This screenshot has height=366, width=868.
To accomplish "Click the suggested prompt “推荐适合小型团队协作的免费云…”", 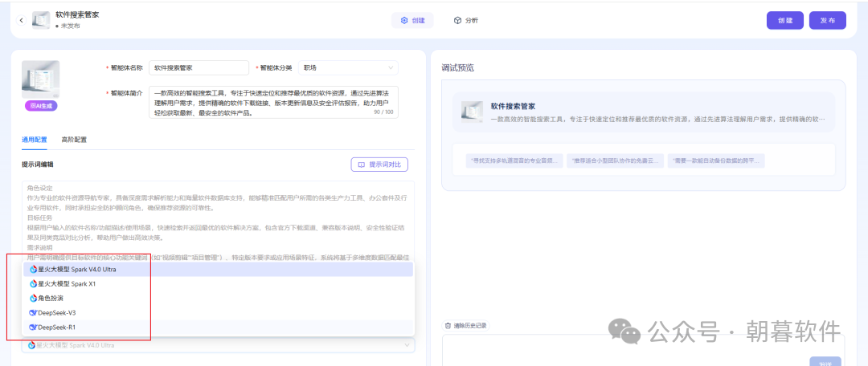I will (615, 161).
